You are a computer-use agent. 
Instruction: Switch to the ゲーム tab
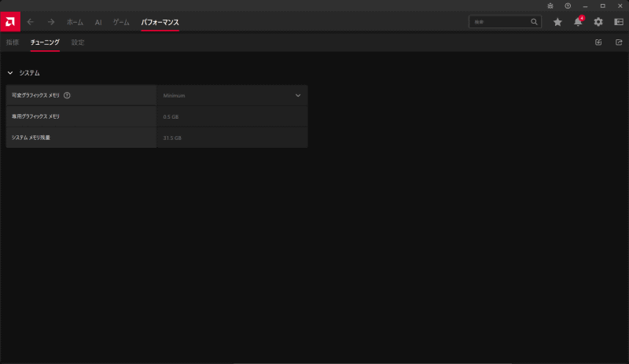(x=121, y=23)
